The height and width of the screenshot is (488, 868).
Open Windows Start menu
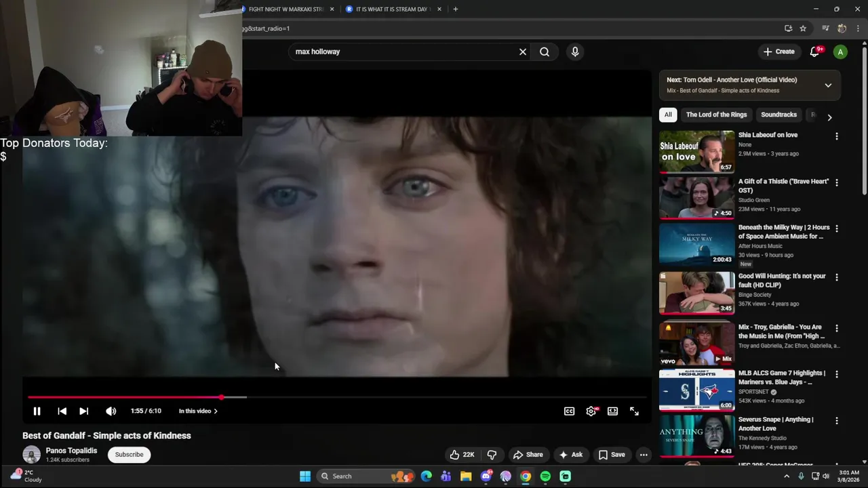305,476
